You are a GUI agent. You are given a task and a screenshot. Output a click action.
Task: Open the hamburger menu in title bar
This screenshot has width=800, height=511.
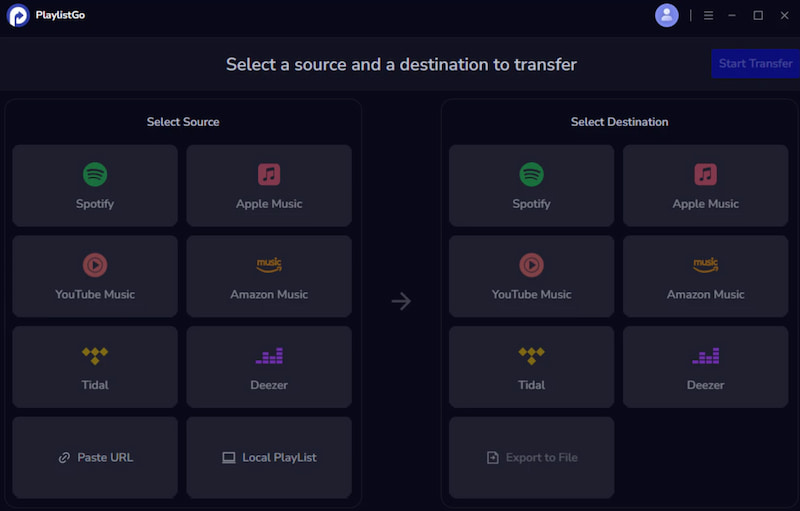[708, 16]
